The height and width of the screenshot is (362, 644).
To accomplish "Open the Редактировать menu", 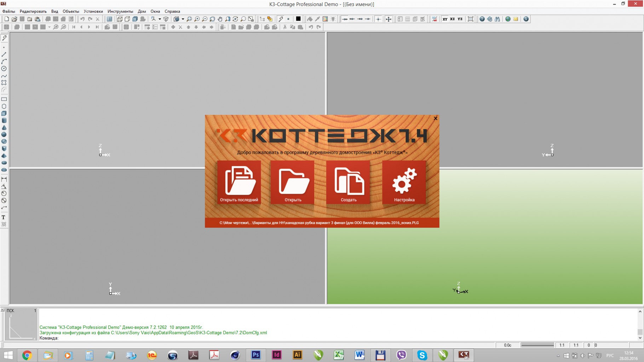I will click(33, 11).
